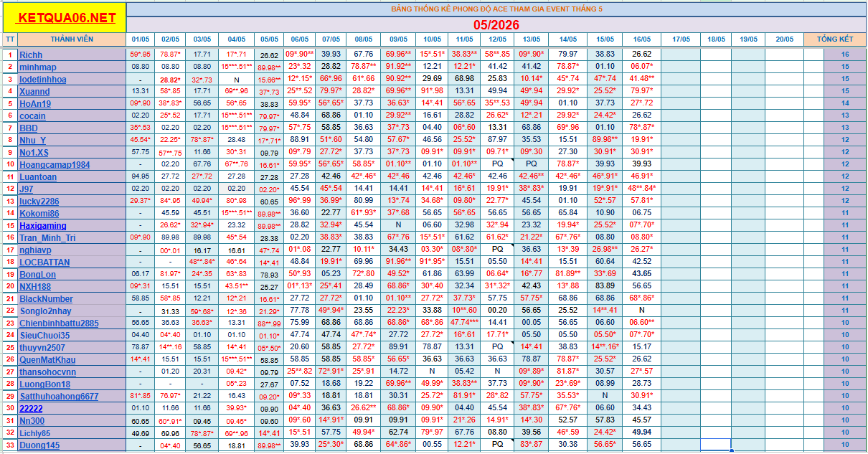This screenshot has height=454, width=868.
Task: Click the row number 33 cell
Action: click(9, 445)
